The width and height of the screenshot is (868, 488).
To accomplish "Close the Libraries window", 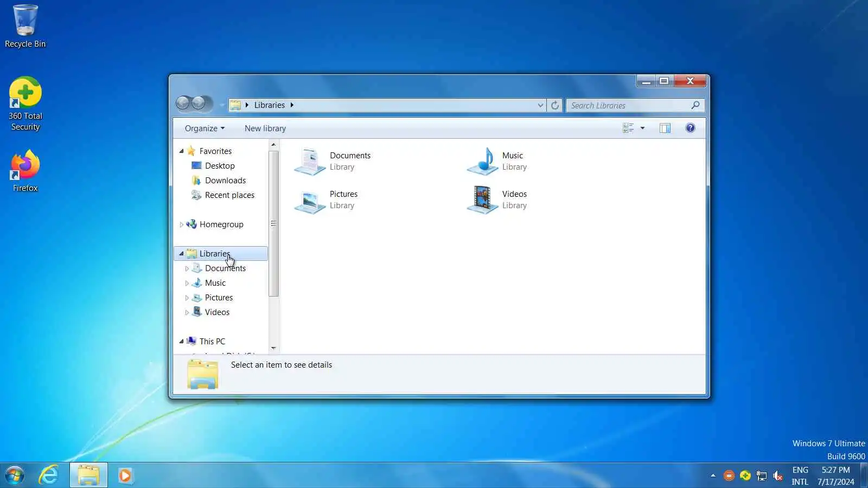I will [x=690, y=81].
